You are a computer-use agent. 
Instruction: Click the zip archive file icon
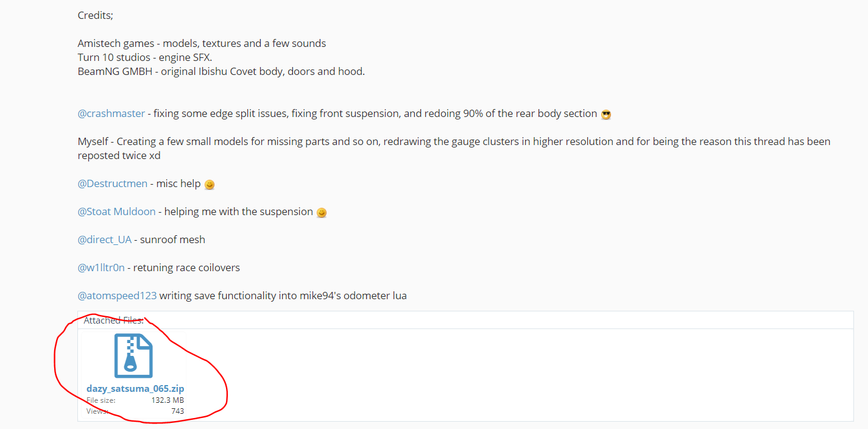point(133,356)
